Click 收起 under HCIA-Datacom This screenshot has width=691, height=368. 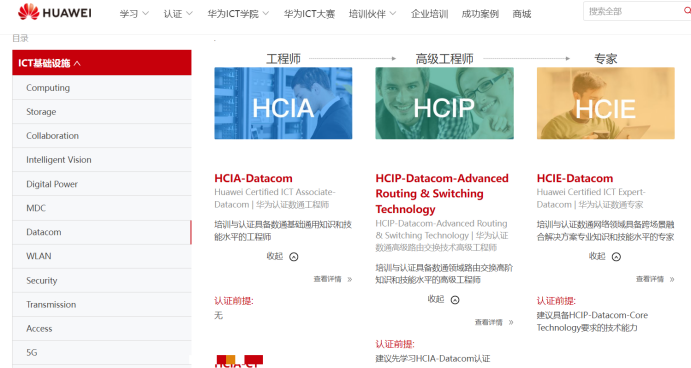[x=275, y=256]
